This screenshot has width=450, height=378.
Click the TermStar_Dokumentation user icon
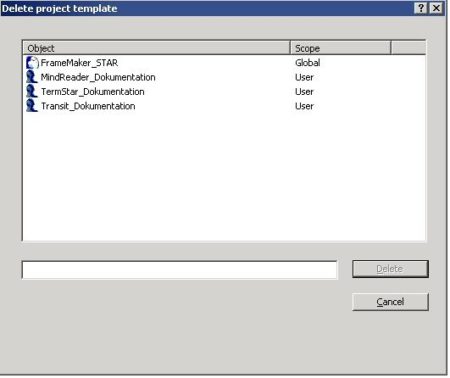click(x=32, y=91)
